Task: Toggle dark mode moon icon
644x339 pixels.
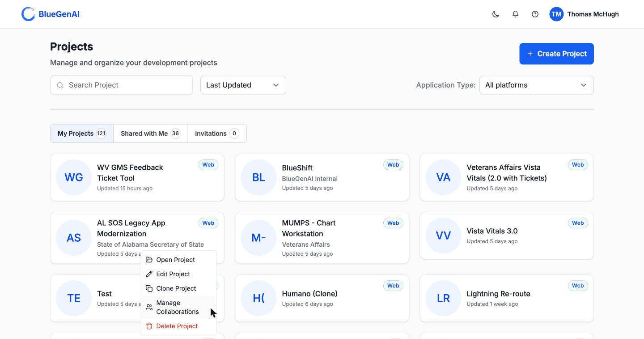Action: [496, 14]
